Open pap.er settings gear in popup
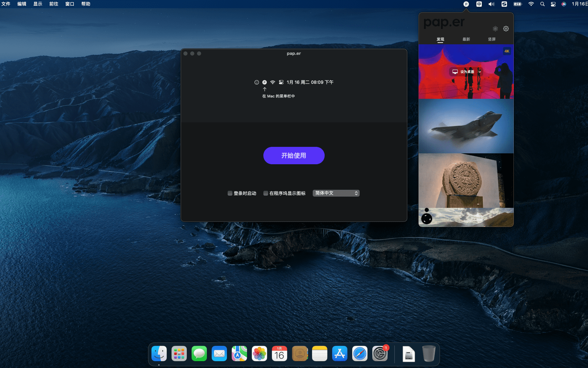The image size is (588, 368). (506, 29)
